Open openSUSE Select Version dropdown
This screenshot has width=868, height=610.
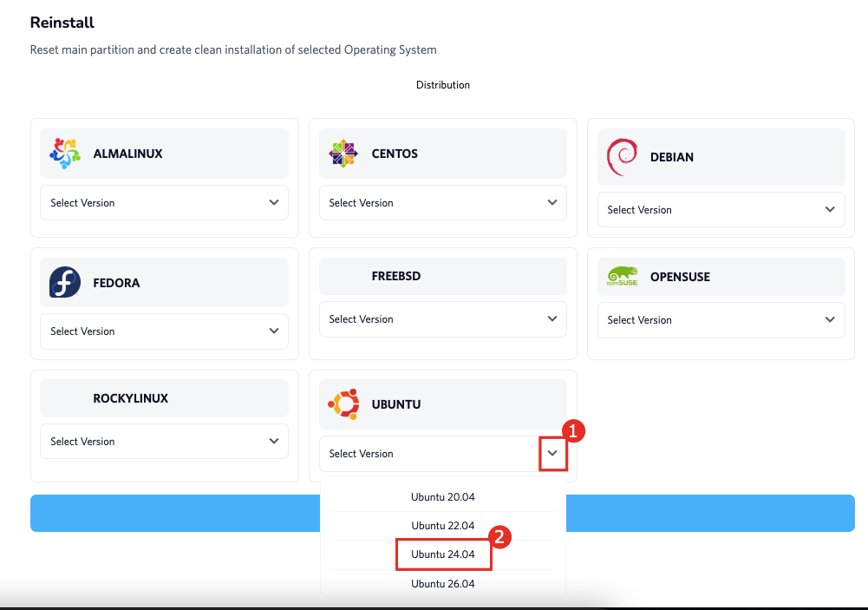point(721,319)
